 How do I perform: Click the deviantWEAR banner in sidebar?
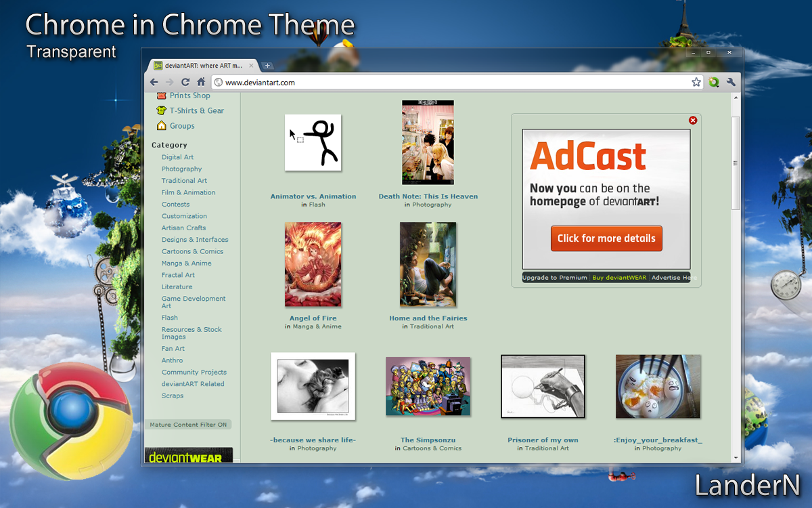coord(189,455)
